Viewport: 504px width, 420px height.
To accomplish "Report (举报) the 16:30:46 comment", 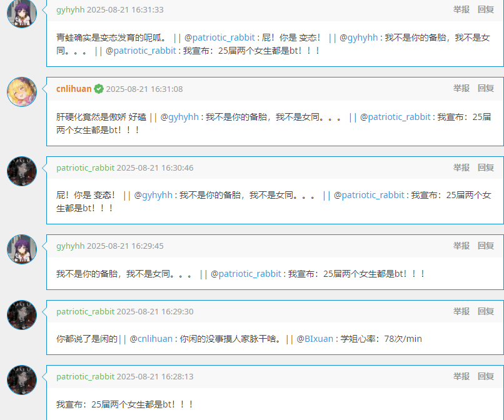I will 461,167.
